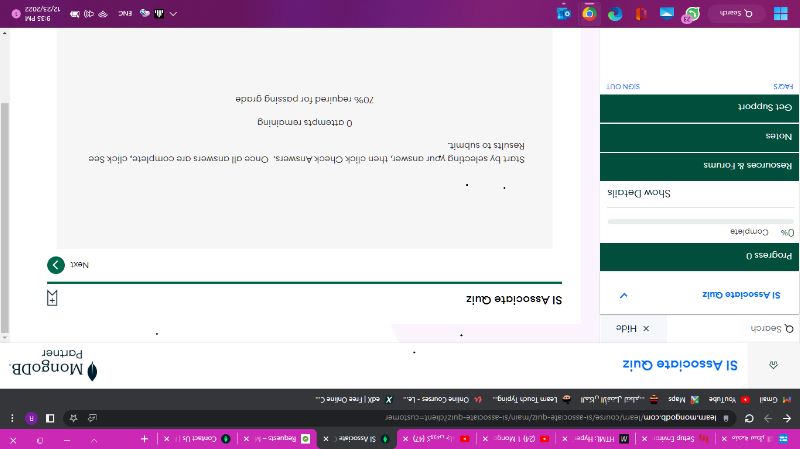Open the Windows Start menu
This screenshot has width=800, height=449.
click(x=779, y=13)
